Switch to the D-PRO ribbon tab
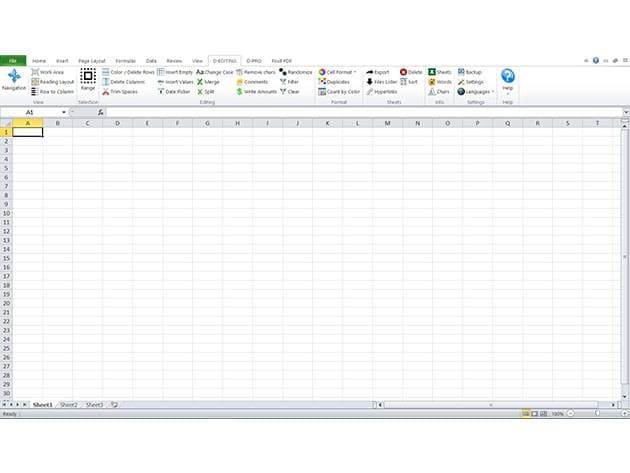 [x=254, y=60]
